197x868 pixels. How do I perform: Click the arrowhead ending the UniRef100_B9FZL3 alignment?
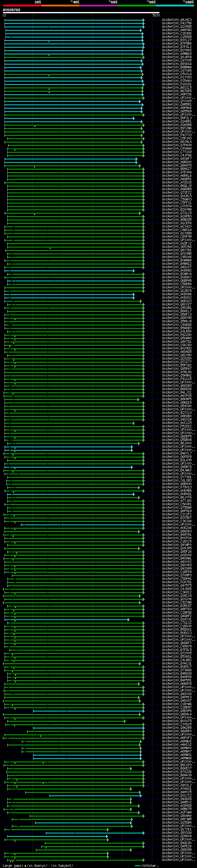(x=134, y=118)
